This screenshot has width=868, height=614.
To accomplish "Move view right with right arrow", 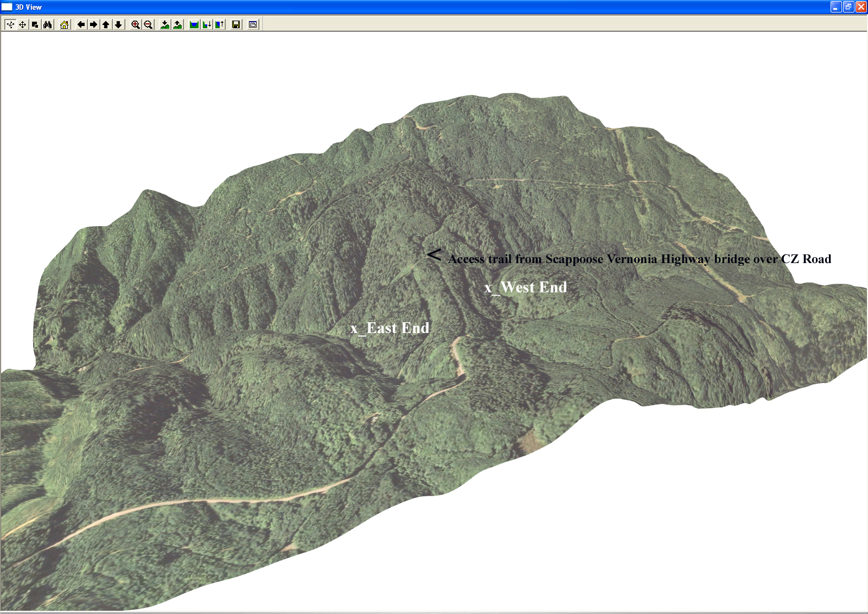I will (94, 24).
